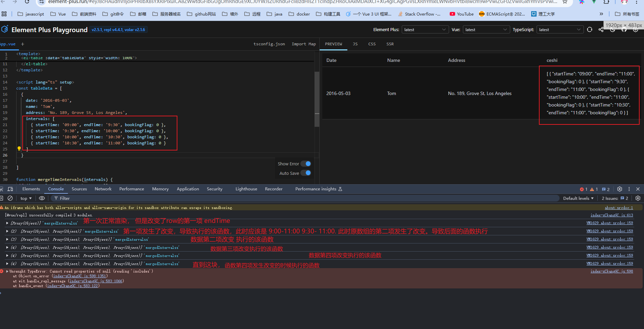
Task: Open DevTools settings gear icon
Action: [x=620, y=189]
